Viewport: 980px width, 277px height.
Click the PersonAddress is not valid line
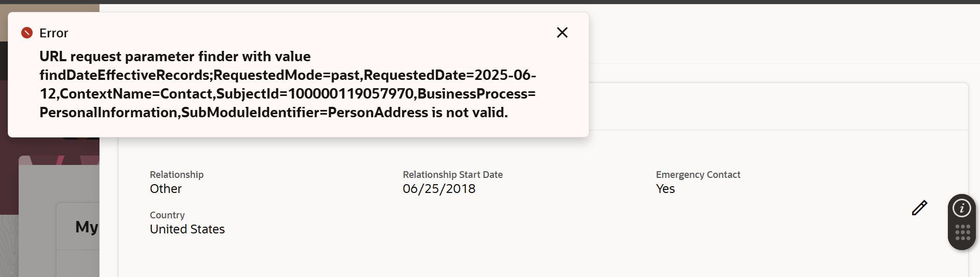point(274,113)
